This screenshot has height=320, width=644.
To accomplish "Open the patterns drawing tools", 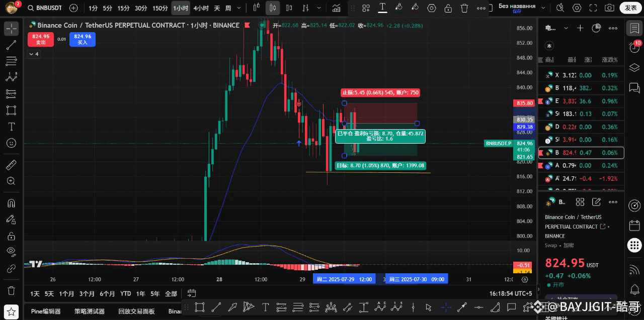I will (11, 77).
